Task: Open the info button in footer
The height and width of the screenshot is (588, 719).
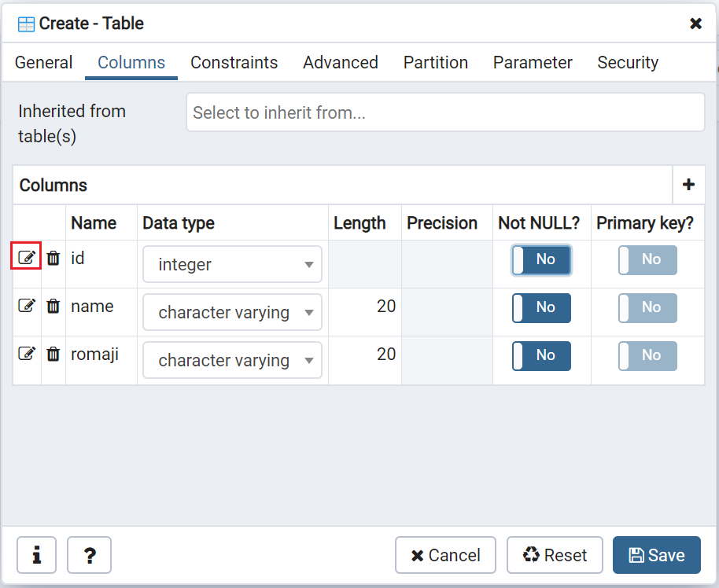Action: pyautogui.click(x=36, y=555)
